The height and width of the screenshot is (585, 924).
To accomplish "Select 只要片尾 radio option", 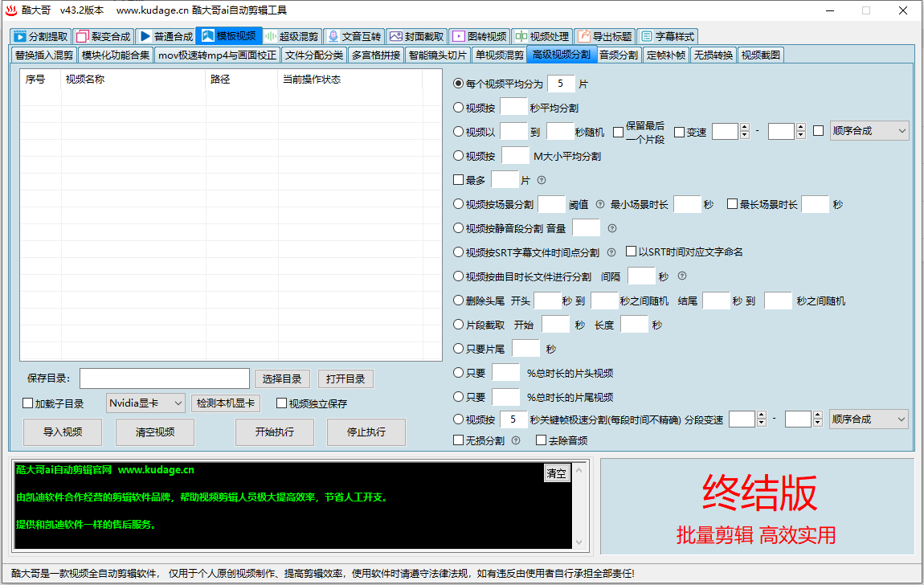I will (459, 349).
